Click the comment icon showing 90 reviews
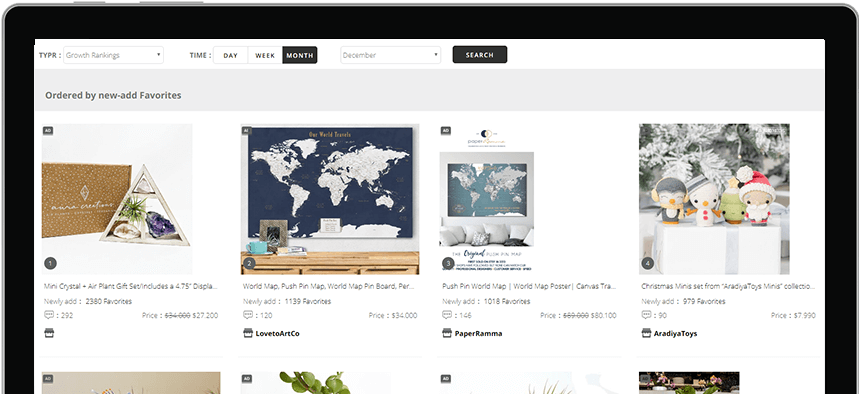The width and height of the screenshot is (860, 394). (646, 315)
